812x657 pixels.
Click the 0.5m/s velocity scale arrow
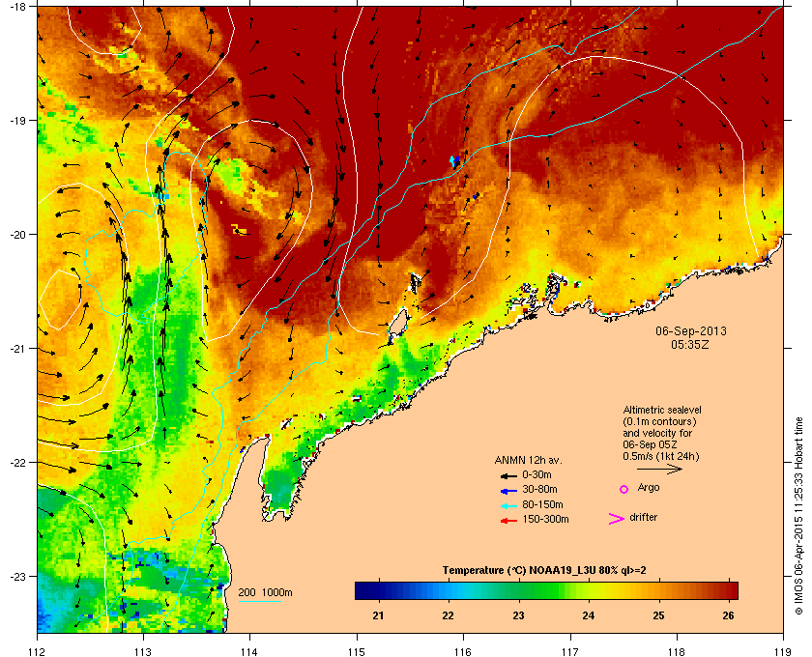coord(659,470)
